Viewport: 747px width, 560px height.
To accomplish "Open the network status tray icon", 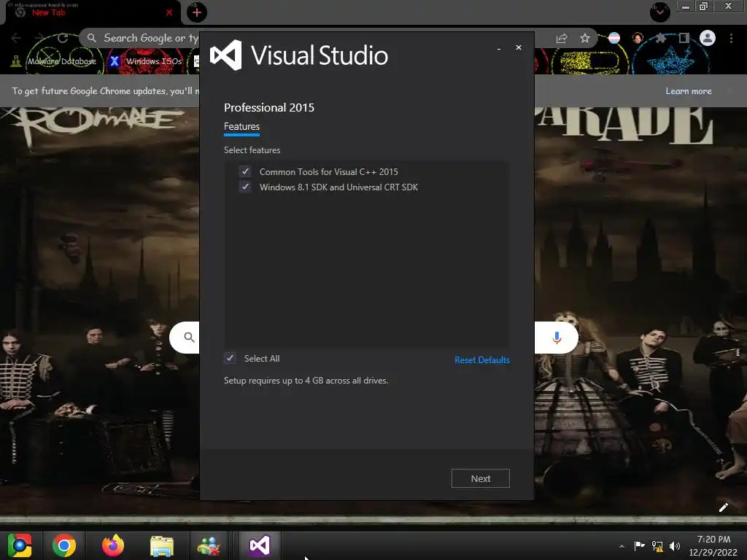I will tap(657, 546).
